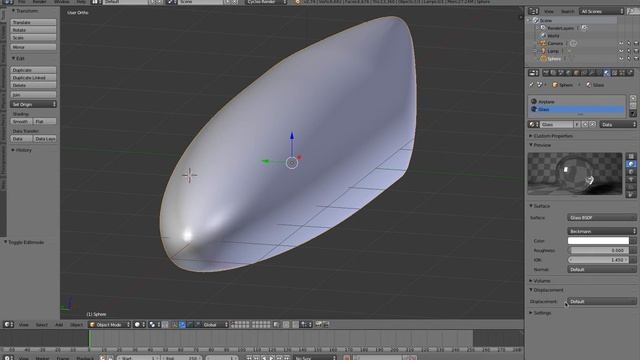Select the RenderLayers row in outliner
Screen dimensions: 640x360
(560, 28)
